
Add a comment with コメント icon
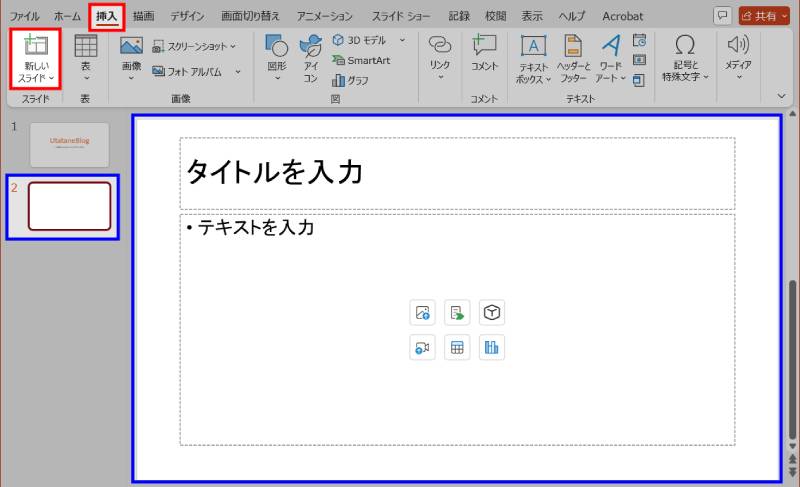484,45
